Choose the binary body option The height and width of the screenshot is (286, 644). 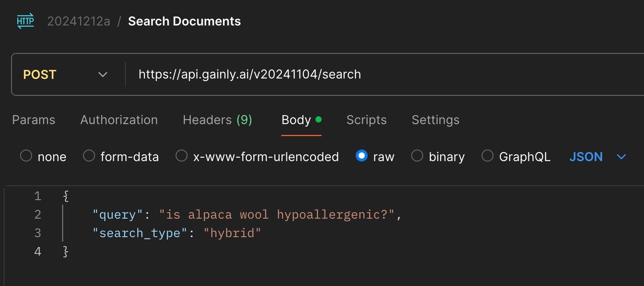pyautogui.click(x=417, y=157)
